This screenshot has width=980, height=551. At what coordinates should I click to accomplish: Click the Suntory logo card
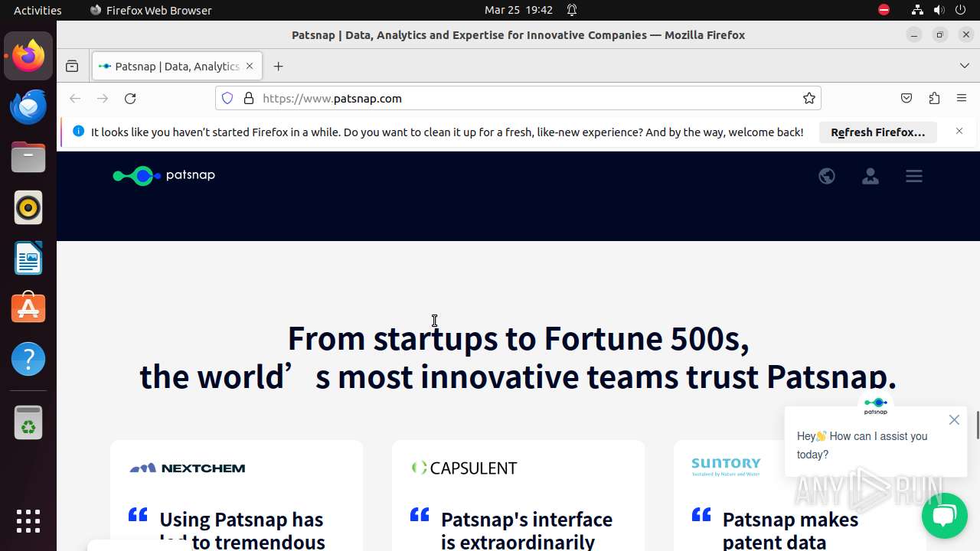[x=726, y=467]
